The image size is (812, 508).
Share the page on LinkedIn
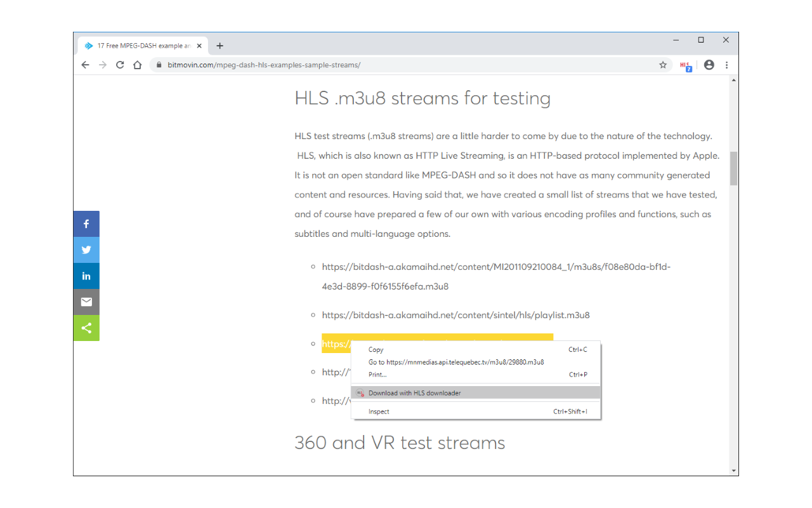pyautogui.click(x=86, y=276)
